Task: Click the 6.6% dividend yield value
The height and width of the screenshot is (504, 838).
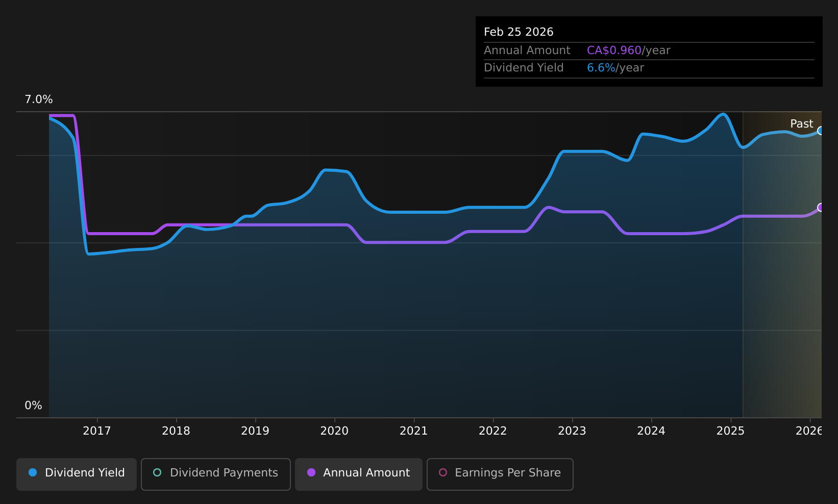Action: 601,68
